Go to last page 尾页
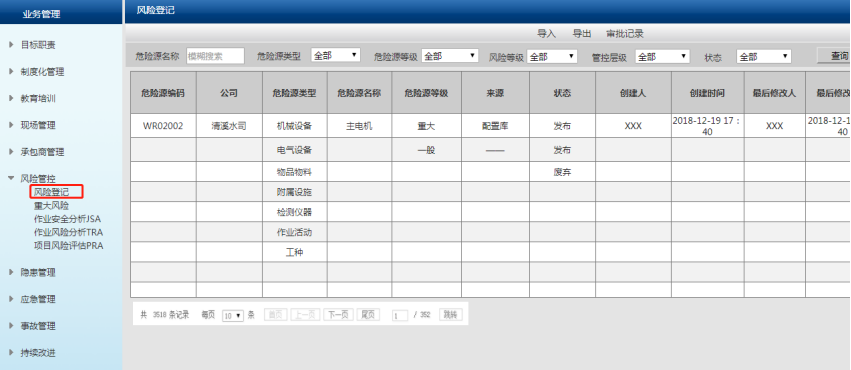 tap(368, 314)
